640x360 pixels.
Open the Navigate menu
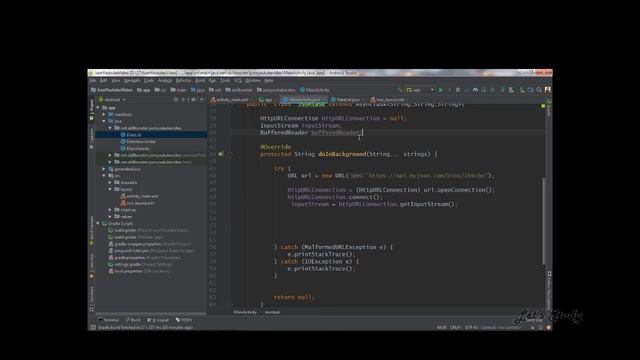[x=132, y=81]
